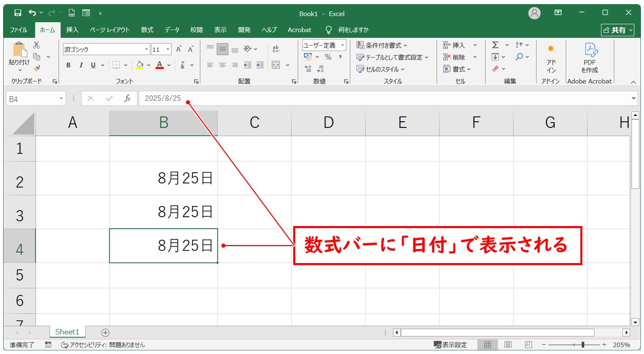Click the zoom out minus button
Viewport: 644px width, 354px height.
click(x=544, y=345)
